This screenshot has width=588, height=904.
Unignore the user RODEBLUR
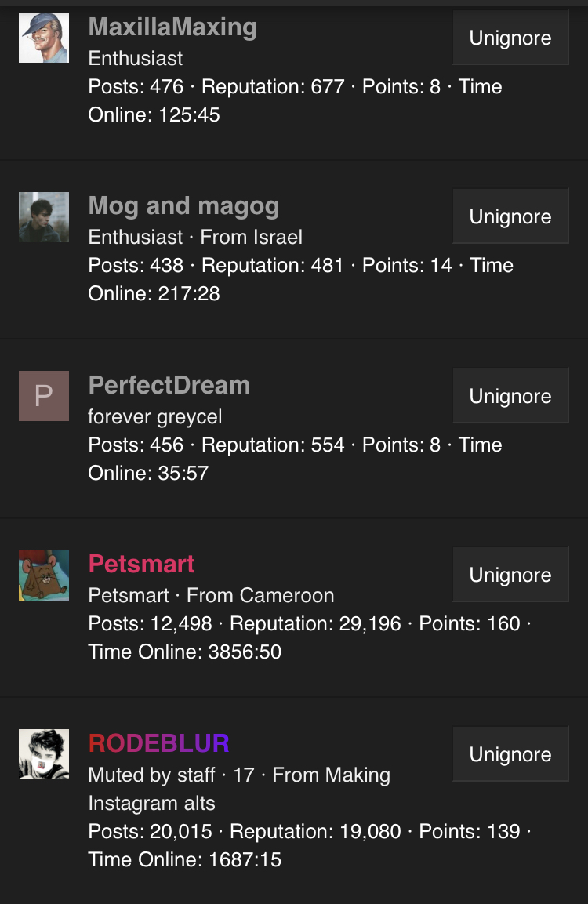(510, 754)
